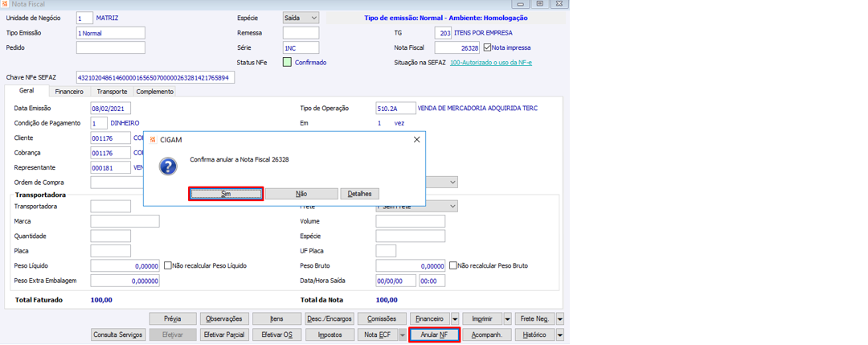868x345 pixels.
Task: Click the Efetivar OS button
Action: [x=276, y=335]
